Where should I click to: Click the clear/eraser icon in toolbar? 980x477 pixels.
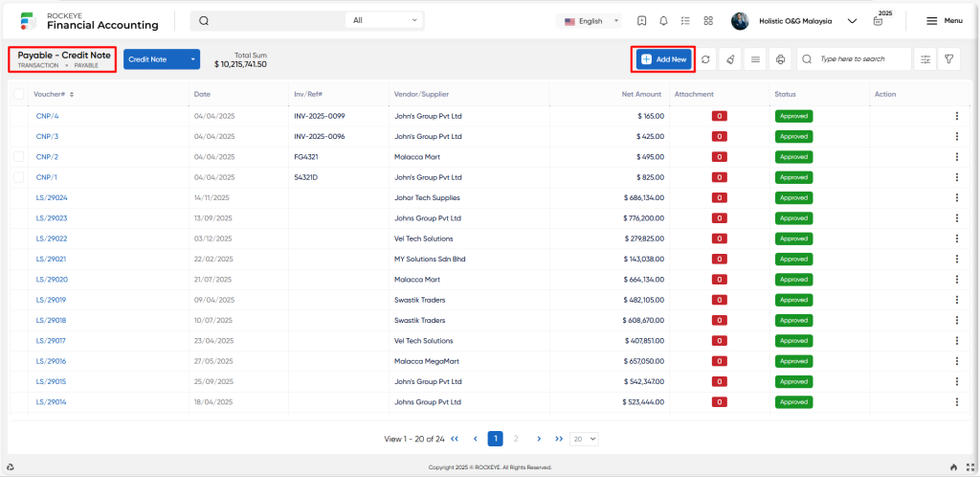(x=730, y=59)
